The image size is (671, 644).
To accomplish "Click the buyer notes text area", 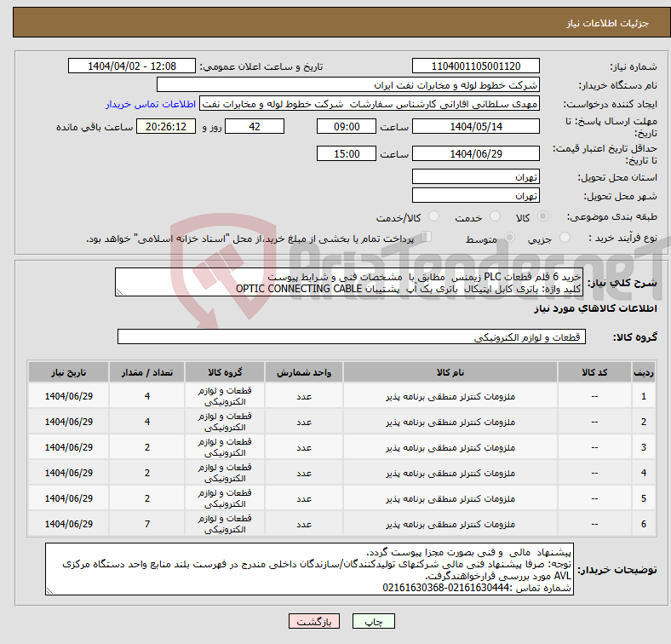I will [309, 569].
